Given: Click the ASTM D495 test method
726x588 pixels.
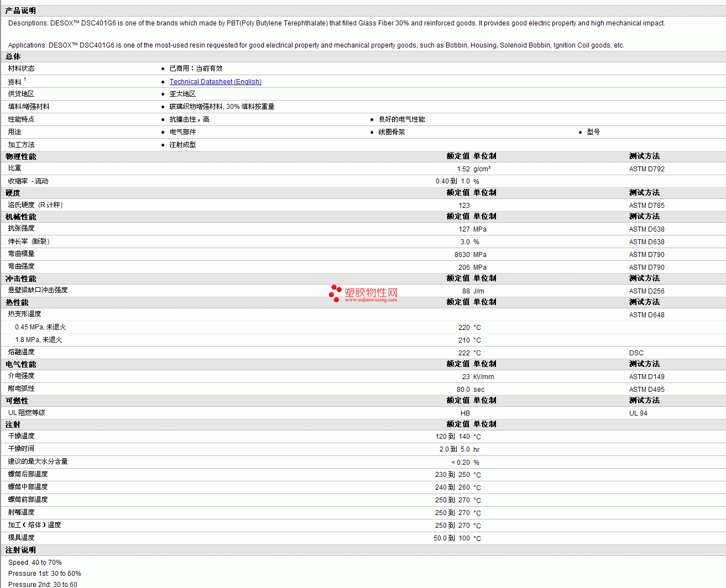Looking at the screenshot, I should pos(647,390).
